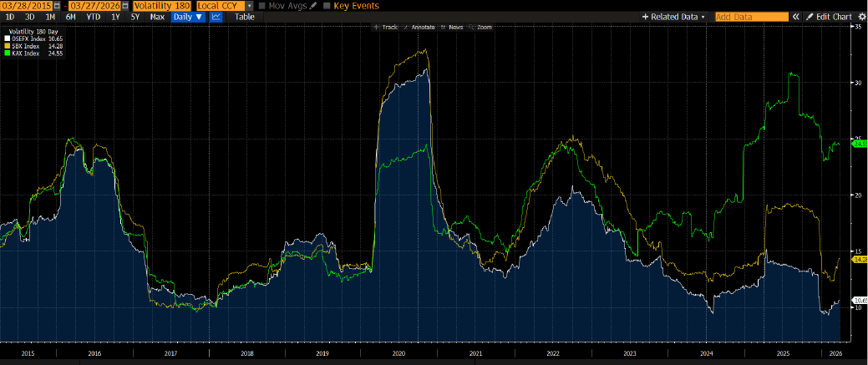Click the line chart type icon
868x365 pixels.
[x=216, y=17]
